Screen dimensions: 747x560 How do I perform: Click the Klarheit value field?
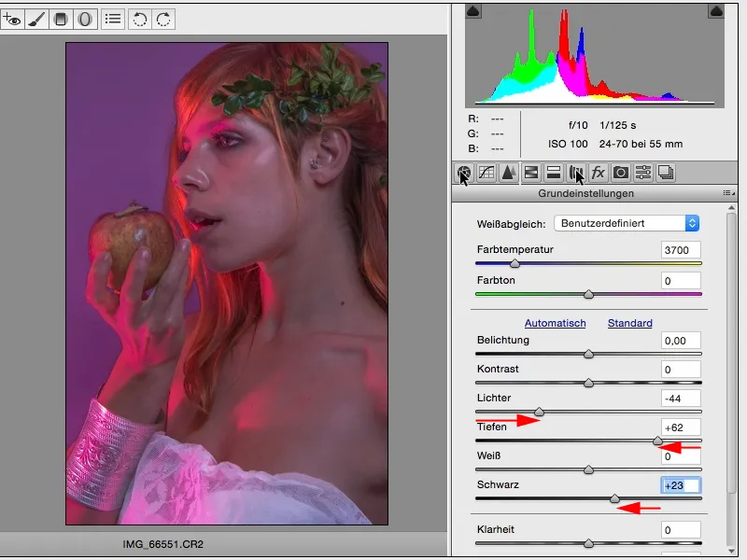point(681,530)
